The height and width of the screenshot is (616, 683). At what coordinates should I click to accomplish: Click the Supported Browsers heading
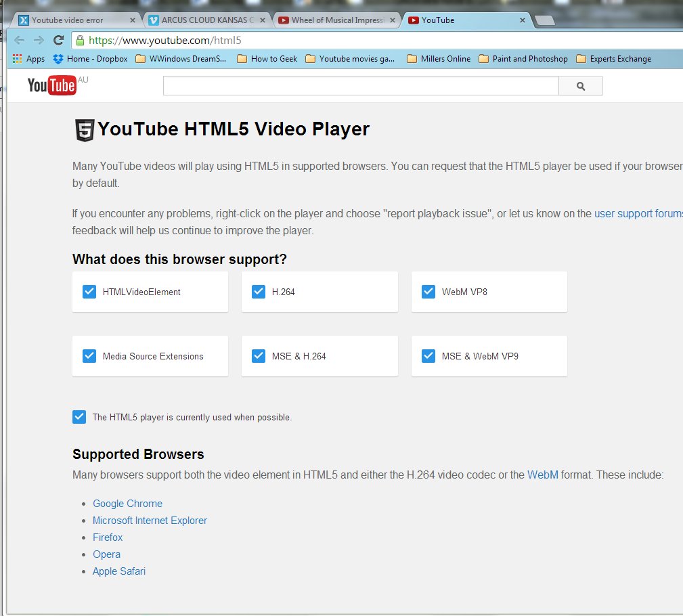tap(138, 454)
